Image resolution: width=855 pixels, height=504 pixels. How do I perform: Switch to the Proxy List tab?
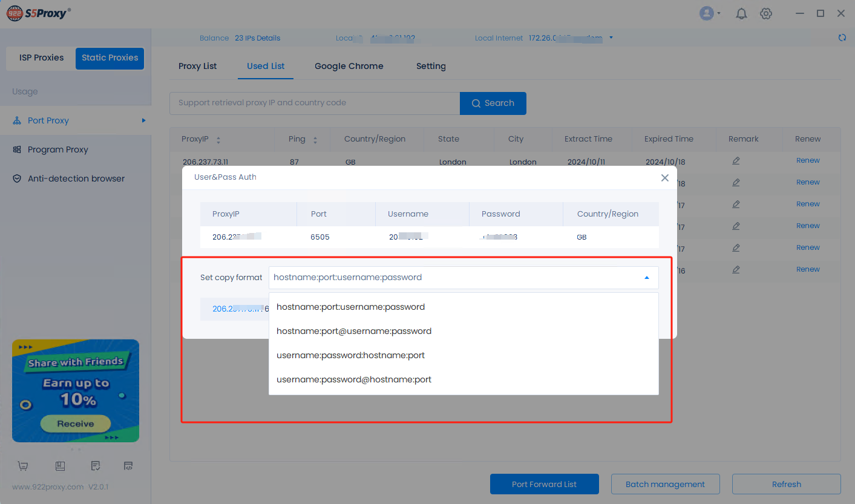click(197, 66)
